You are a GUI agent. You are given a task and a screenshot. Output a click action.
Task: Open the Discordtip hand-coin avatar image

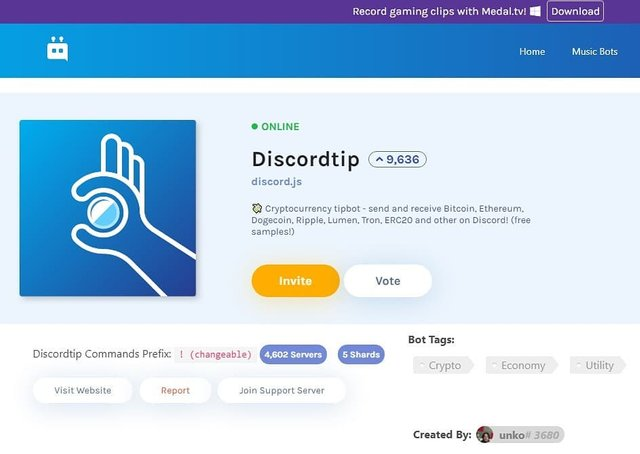[x=108, y=208]
